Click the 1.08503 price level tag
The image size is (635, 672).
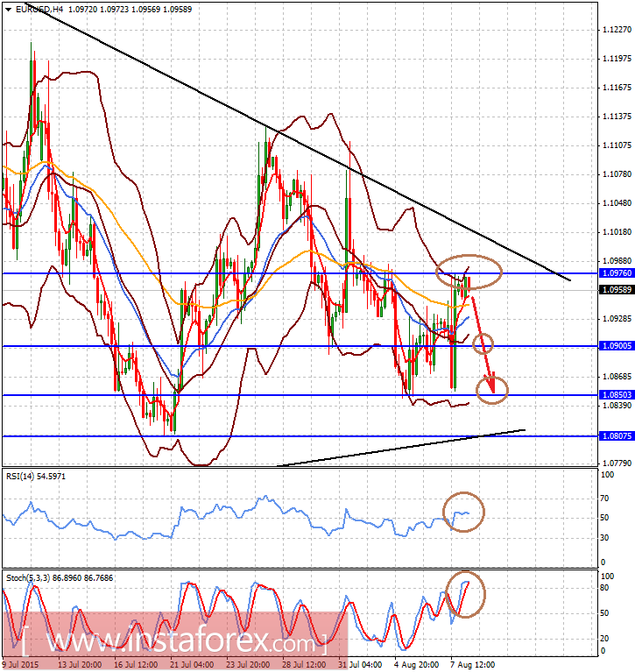(615, 395)
